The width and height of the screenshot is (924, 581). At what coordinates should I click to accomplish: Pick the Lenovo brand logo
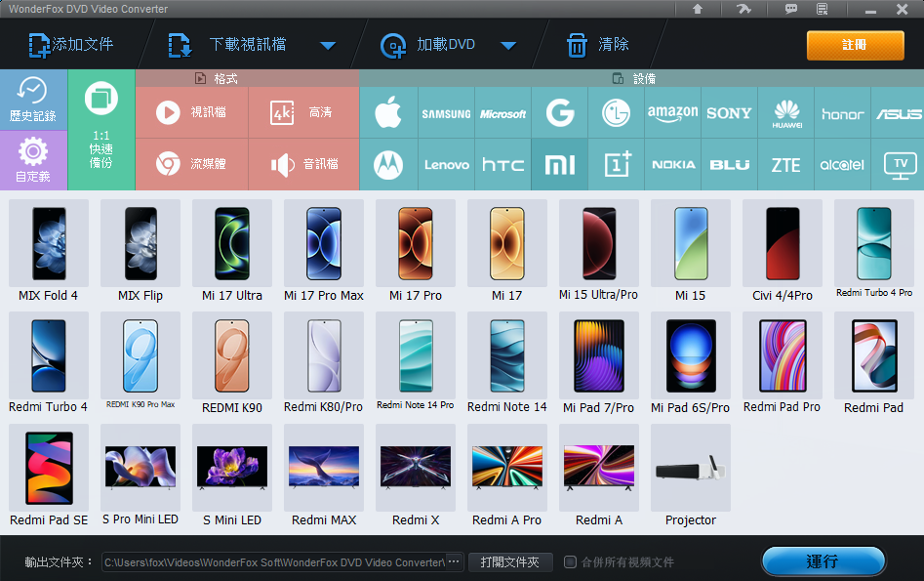click(x=446, y=165)
